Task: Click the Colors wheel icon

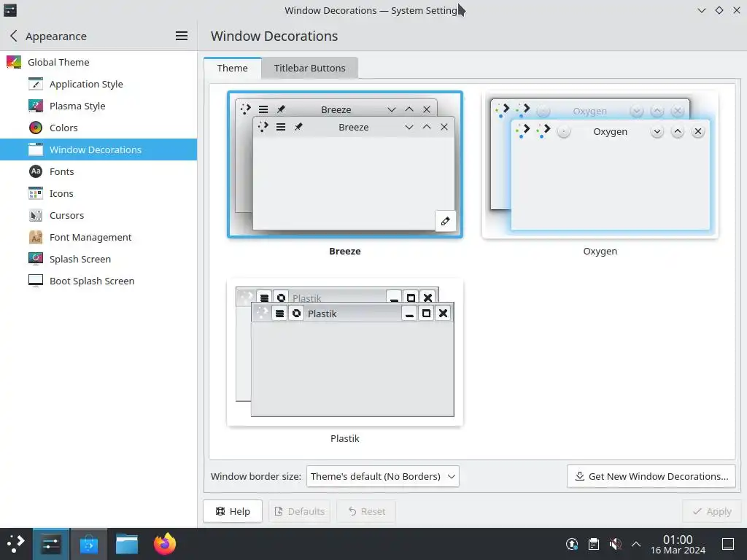Action: (36, 128)
